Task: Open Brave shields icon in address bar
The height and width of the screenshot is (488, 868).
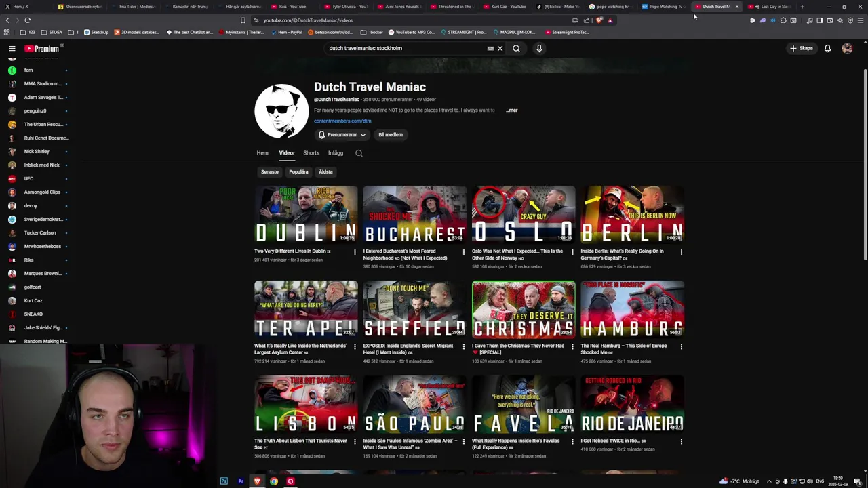Action: 599,20
